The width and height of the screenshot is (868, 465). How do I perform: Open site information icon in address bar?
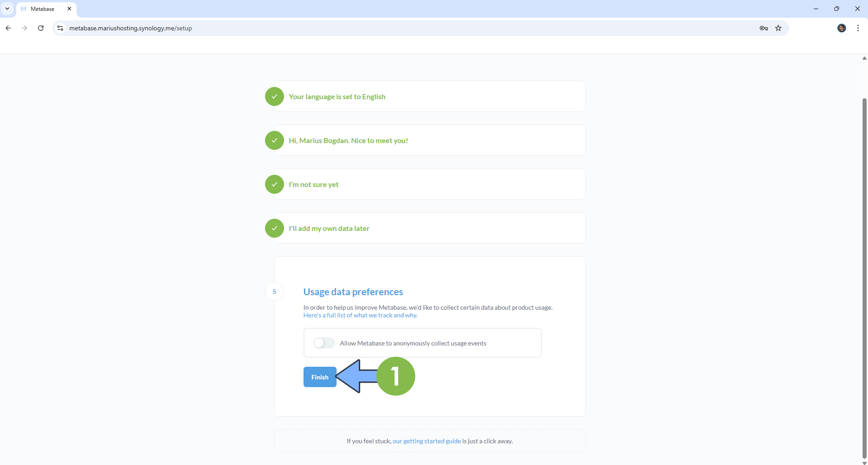pyautogui.click(x=60, y=28)
